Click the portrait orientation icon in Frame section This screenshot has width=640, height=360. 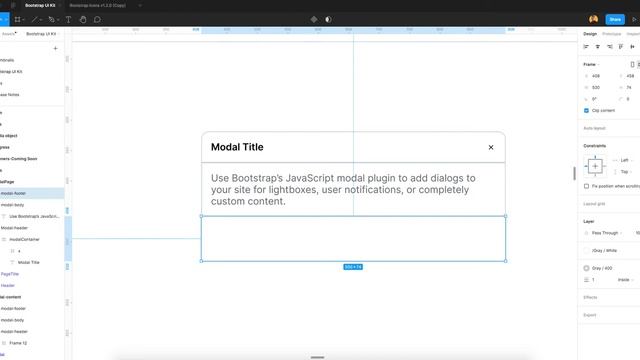632,64
